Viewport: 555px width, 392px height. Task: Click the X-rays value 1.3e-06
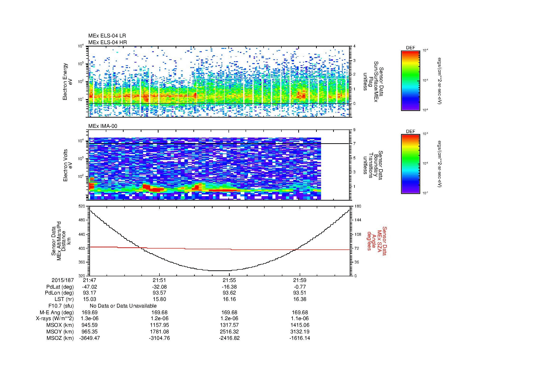tap(90, 318)
